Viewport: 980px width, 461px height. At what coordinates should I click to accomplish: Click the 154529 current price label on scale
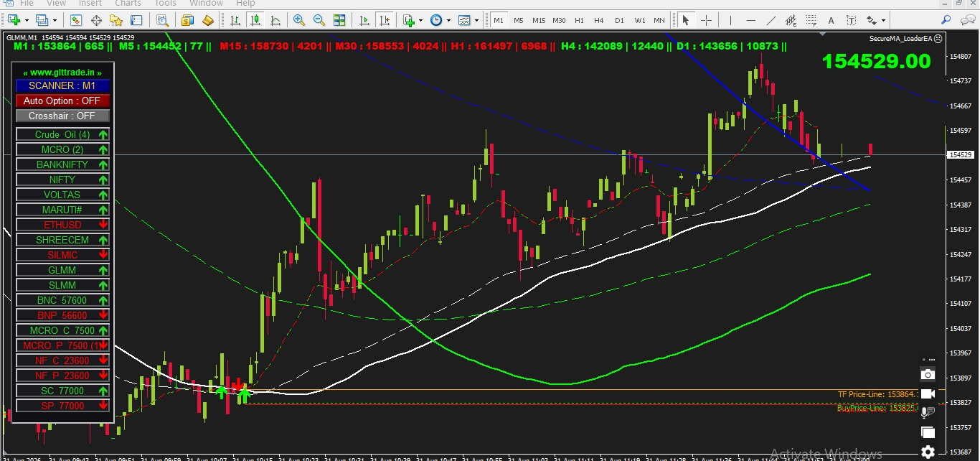[960, 154]
